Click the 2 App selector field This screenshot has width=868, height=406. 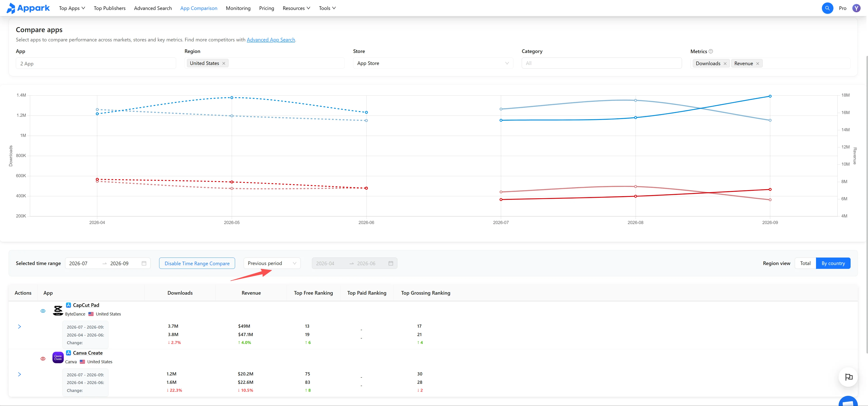coord(96,63)
